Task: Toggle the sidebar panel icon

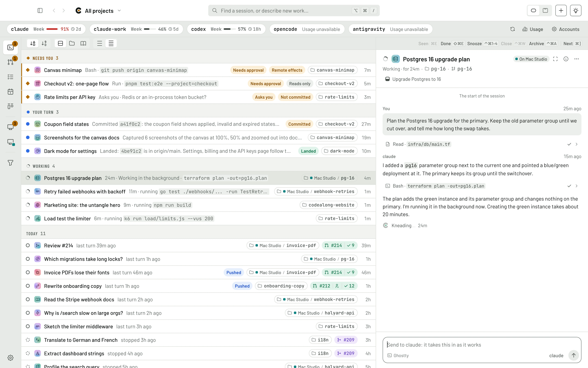Action: tap(40, 10)
